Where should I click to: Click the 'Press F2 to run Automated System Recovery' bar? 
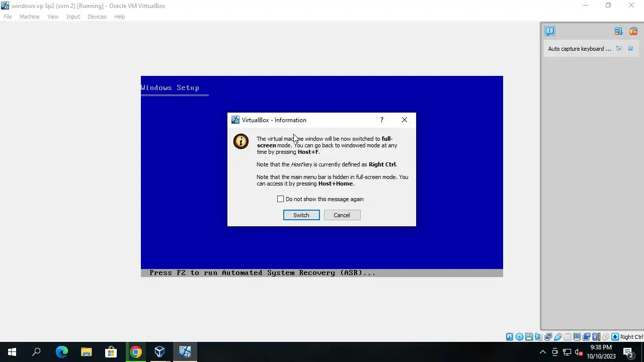pyautogui.click(x=322, y=273)
